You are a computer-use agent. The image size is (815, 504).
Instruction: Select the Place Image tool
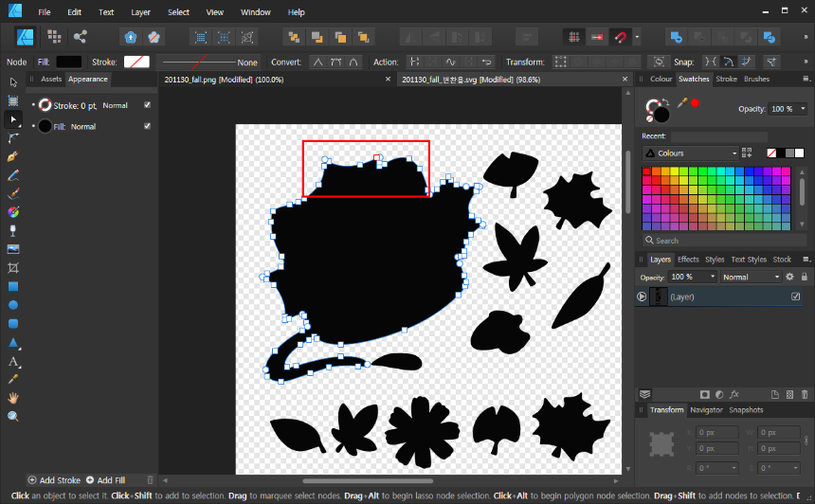click(13, 249)
